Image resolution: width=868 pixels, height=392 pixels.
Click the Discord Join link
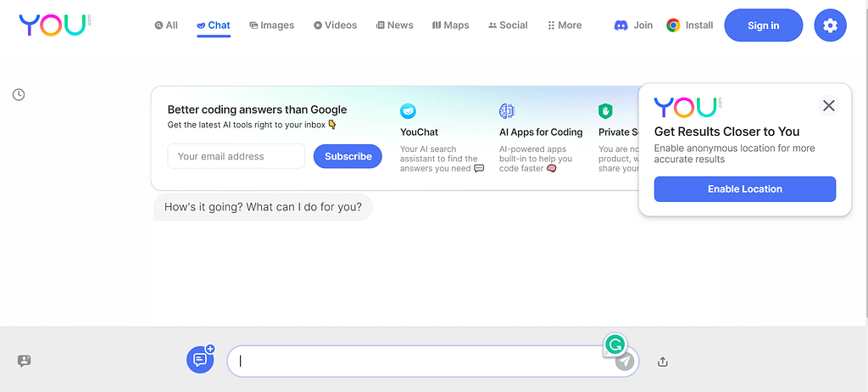click(633, 25)
